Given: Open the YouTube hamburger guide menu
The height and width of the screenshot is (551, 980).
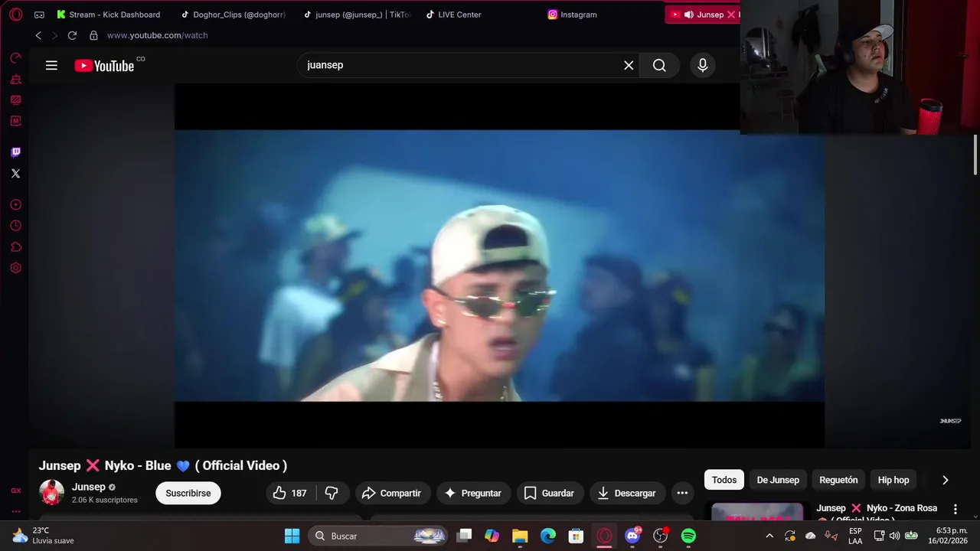Looking at the screenshot, I should [x=51, y=65].
